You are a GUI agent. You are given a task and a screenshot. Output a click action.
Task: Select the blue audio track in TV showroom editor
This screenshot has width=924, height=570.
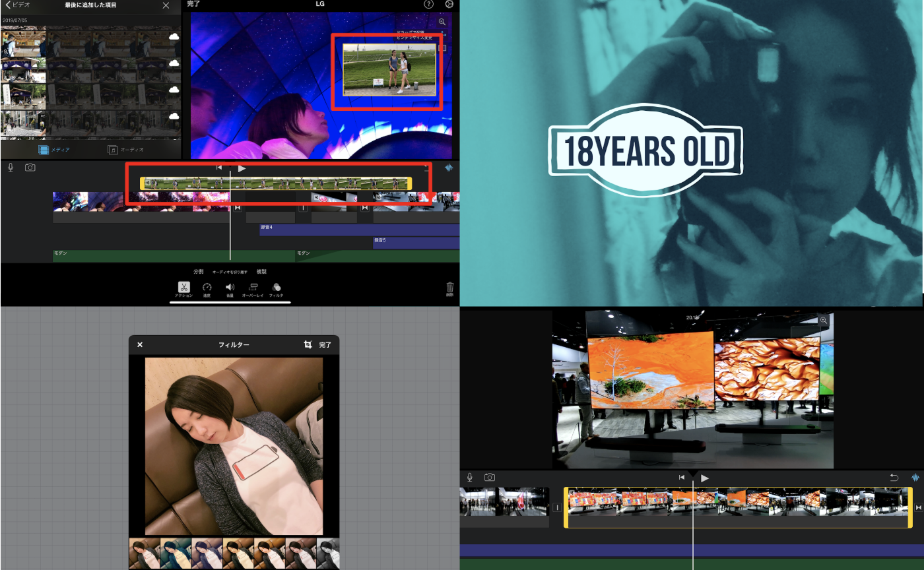(692, 551)
